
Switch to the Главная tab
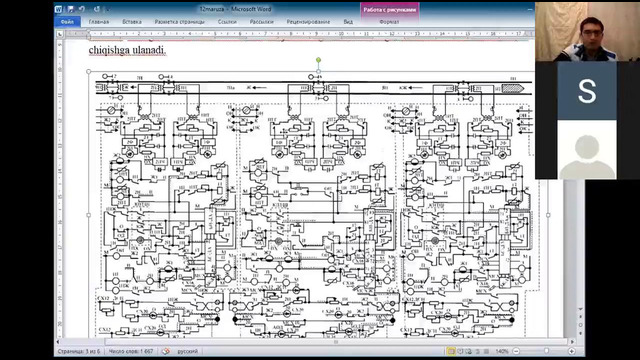pos(99,22)
